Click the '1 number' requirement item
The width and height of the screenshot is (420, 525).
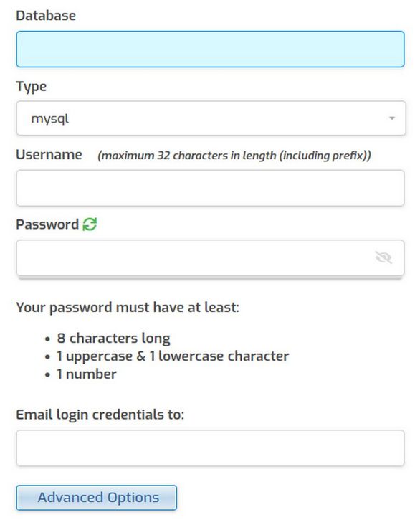coord(87,374)
